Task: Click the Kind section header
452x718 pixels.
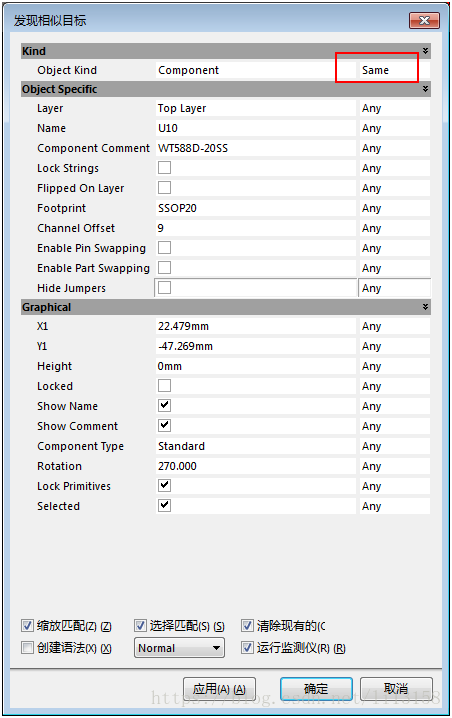Action: (226, 51)
